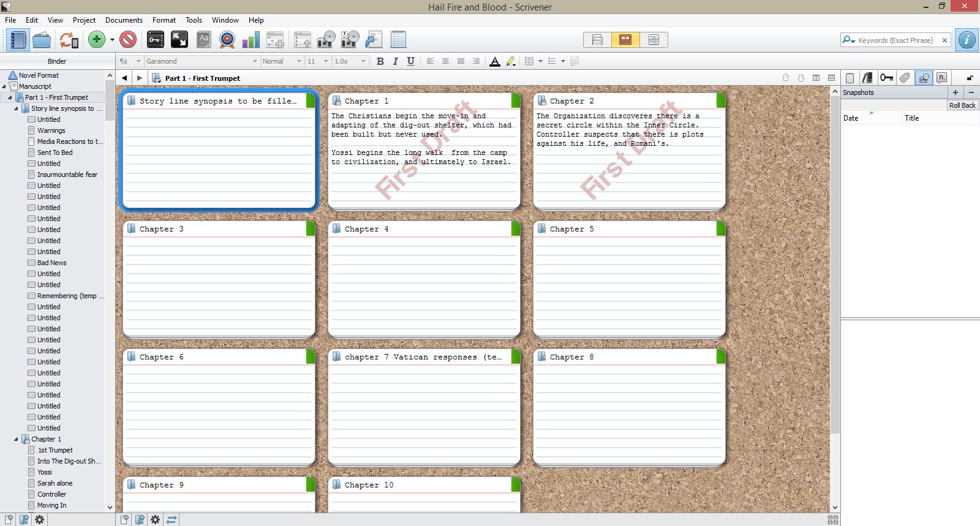980x526 pixels.
Task: Click the corkboard options grid icon
Action: (x=832, y=519)
